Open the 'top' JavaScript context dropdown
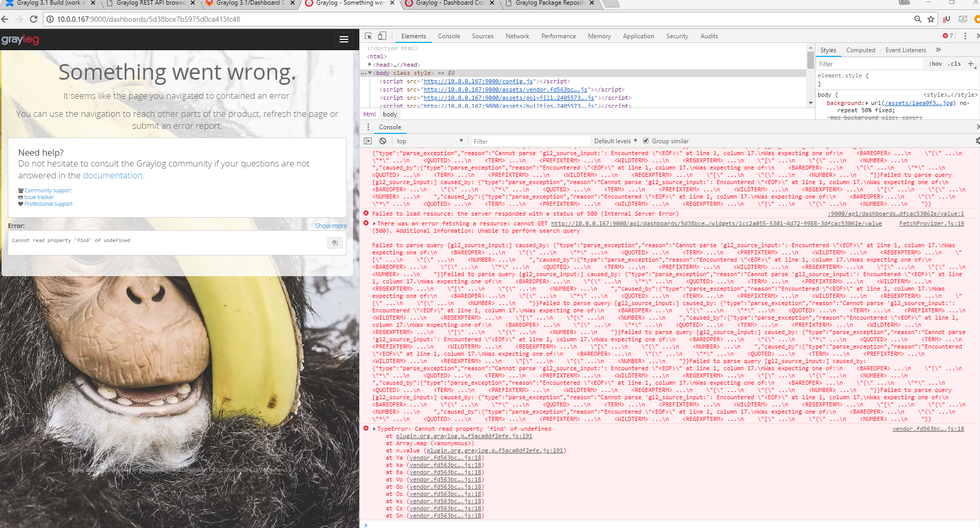Screen dimensions: 980x528 click(430, 141)
